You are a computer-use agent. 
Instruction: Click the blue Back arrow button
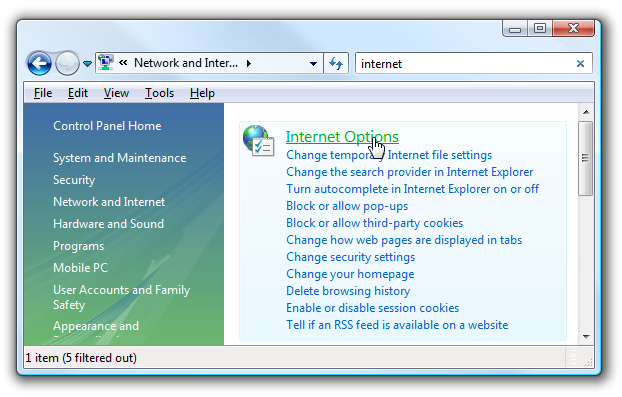pyautogui.click(x=39, y=63)
